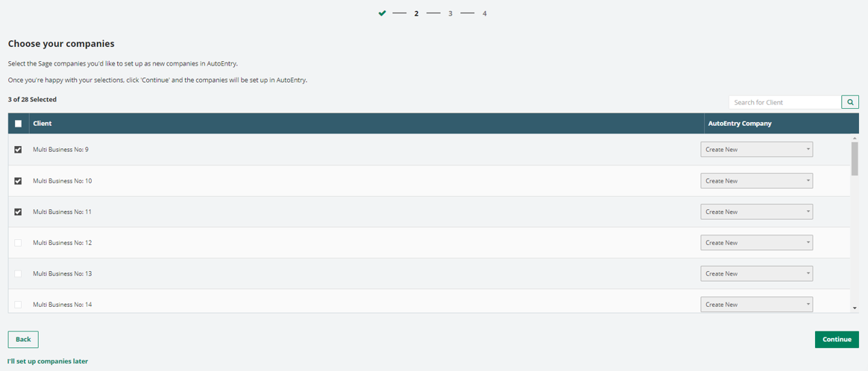This screenshot has height=371, width=868.
Task: Click I'll set up companies later link
Action: pos(48,361)
